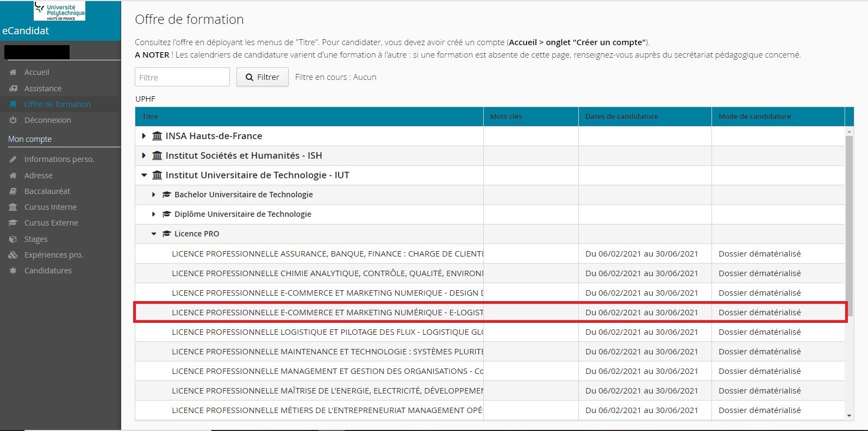Select Institut Universitaire de Technologie - IUT label
This screenshot has height=431, width=868.
(x=258, y=175)
